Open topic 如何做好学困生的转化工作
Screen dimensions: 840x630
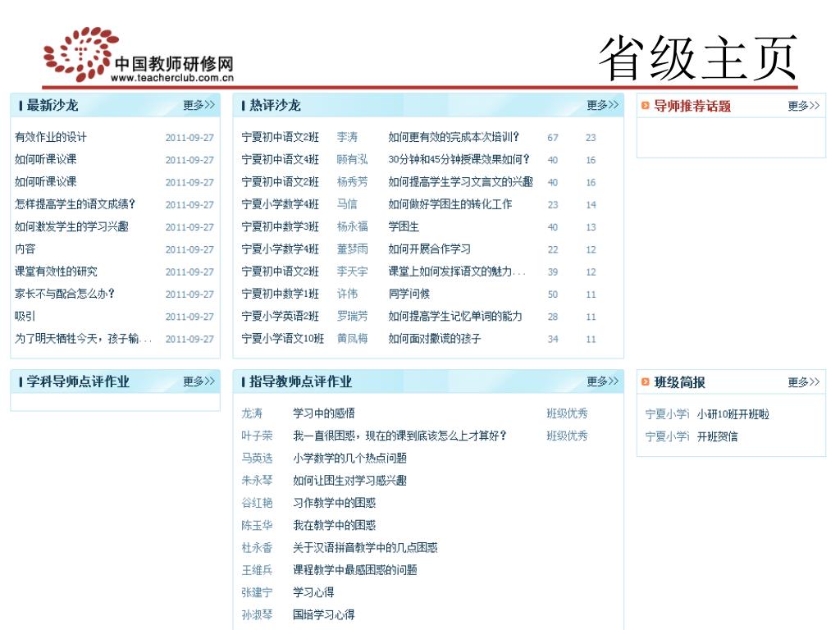click(450, 204)
